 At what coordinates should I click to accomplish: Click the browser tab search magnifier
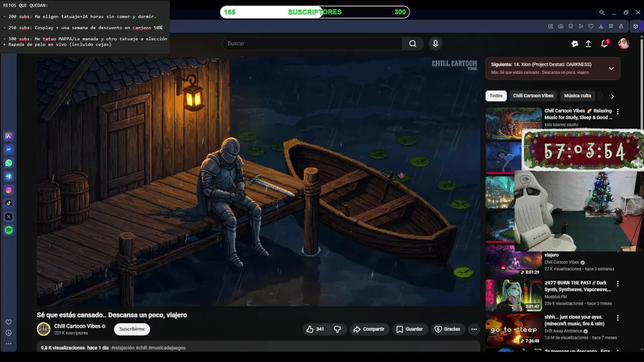click(602, 13)
